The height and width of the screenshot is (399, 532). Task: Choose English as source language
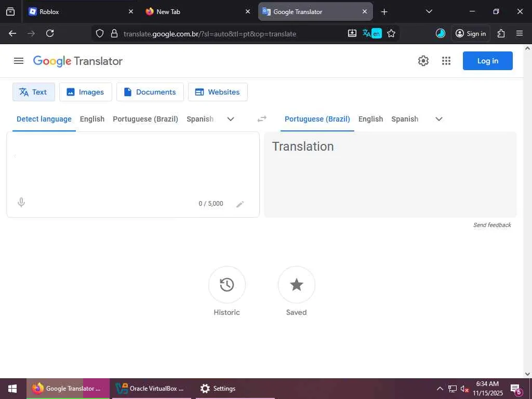[92, 119]
